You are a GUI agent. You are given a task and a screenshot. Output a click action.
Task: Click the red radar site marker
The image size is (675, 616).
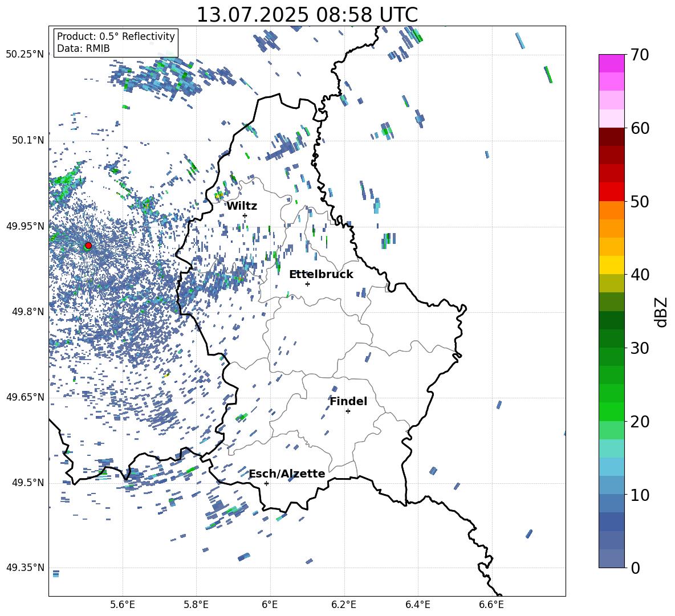[88, 246]
